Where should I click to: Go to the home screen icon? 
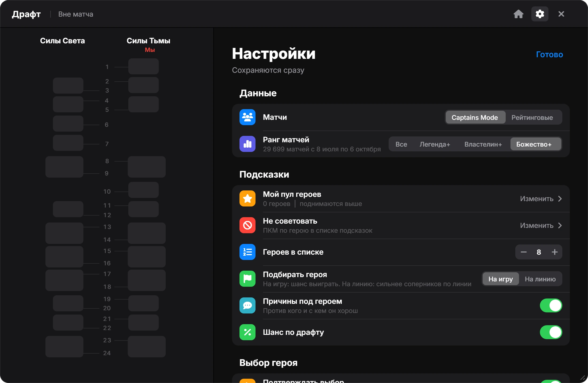pos(518,14)
